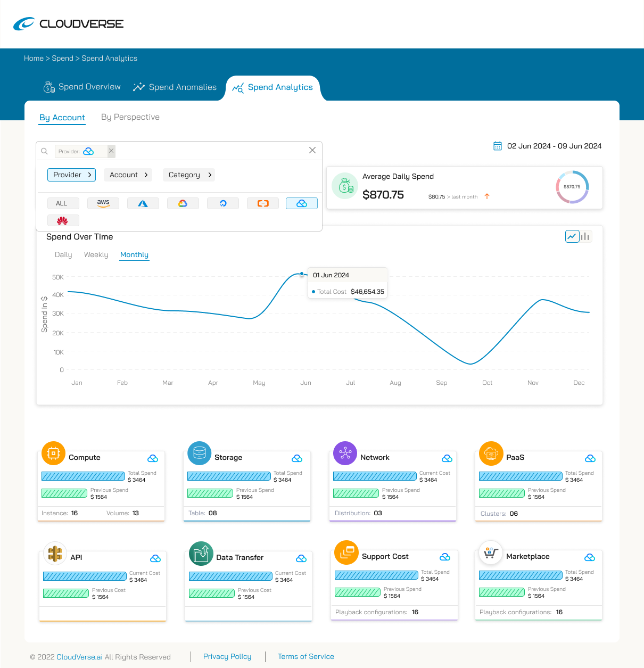The height and width of the screenshot is (668, 644).
Task: Select the AWS provider filter icon
Action: pos(103,203)
